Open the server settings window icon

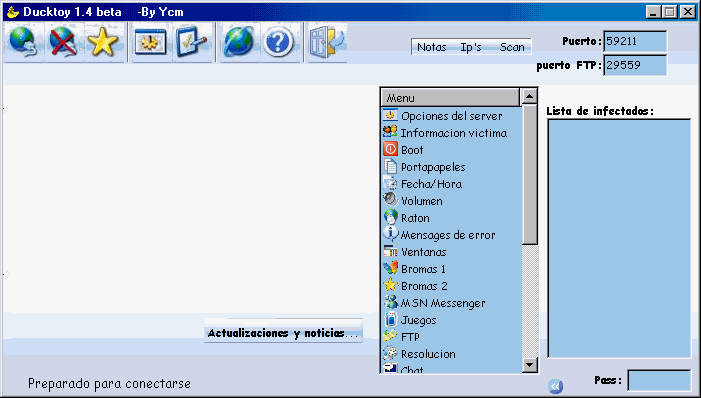click(x=151, y=42)
